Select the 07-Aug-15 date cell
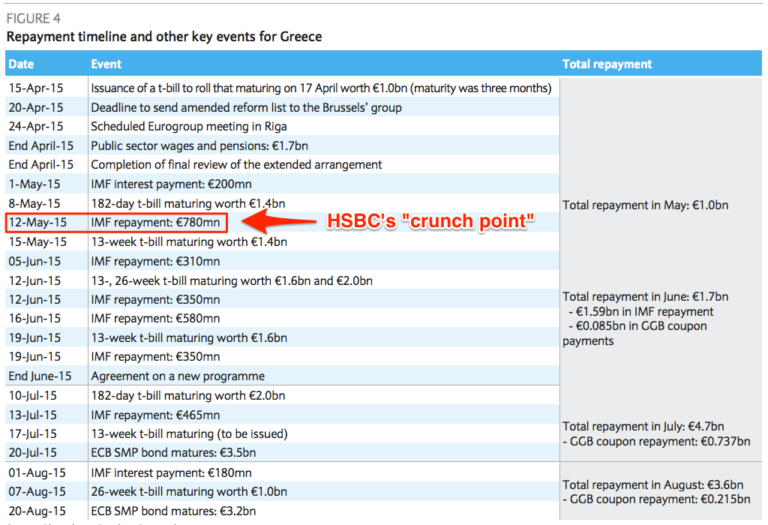Image resolution: width=768 pixels, height=525 pixels. coord(36,491)
